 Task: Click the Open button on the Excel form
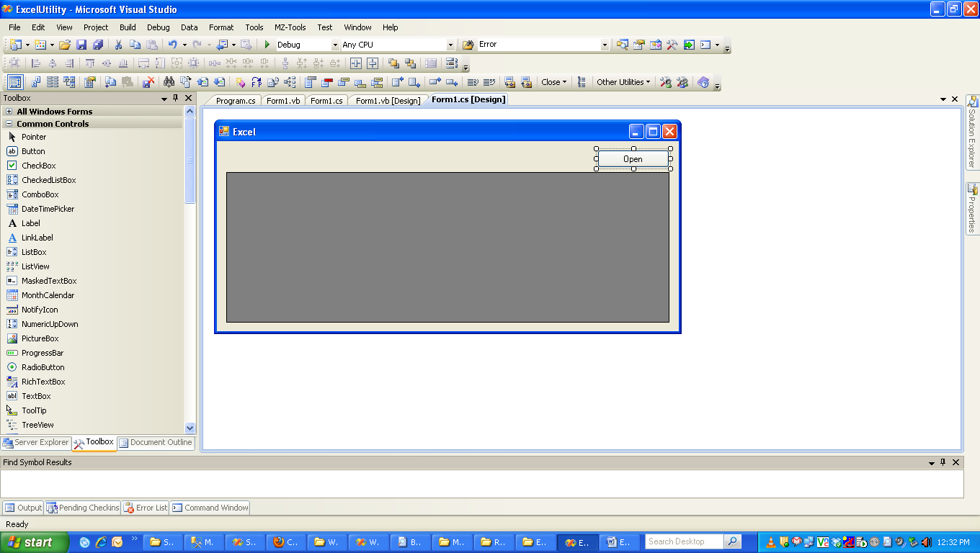click(632, 159)
